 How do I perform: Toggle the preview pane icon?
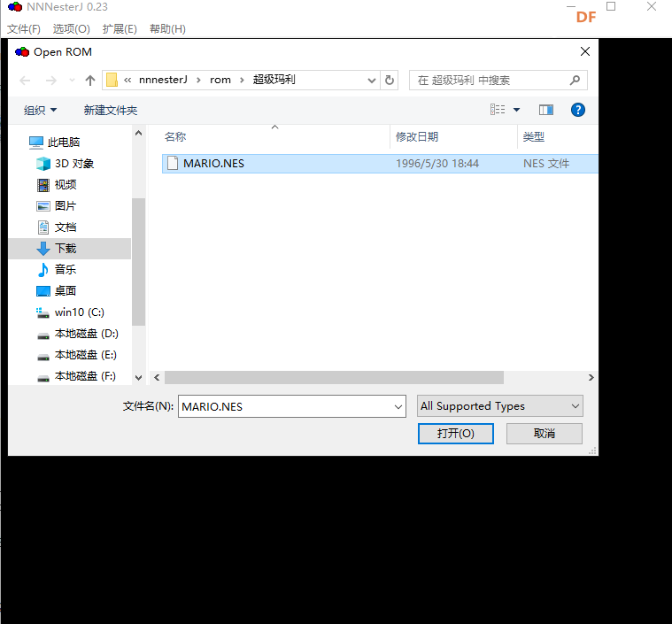coord(545,110)
